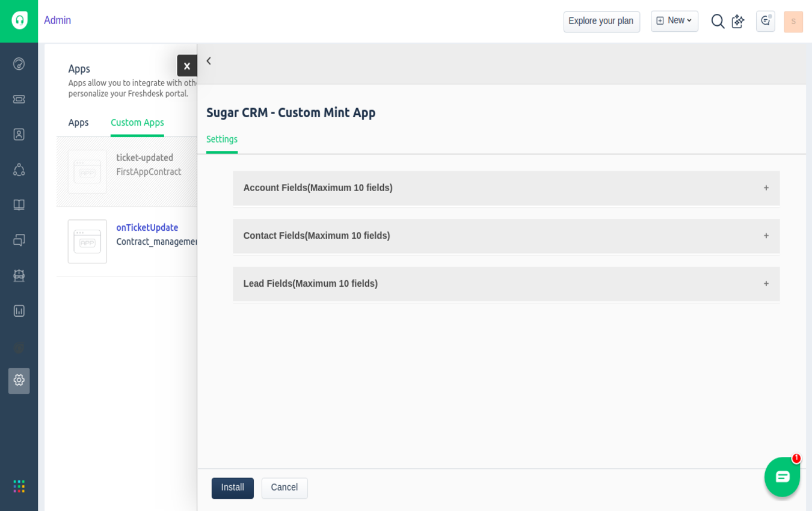Click the Contract_management text
Image resolution: width=812 pixels, height=511 pixels.
click(x=157, y=242)
